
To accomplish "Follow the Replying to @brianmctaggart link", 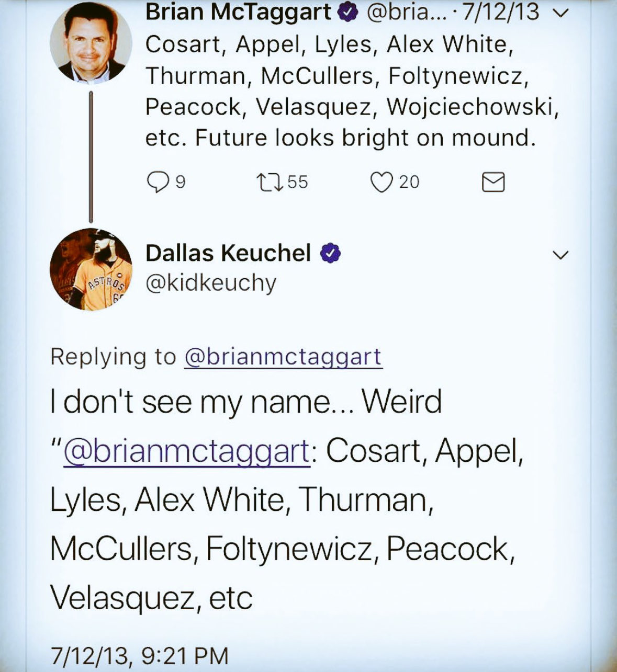I will point(283,357).
